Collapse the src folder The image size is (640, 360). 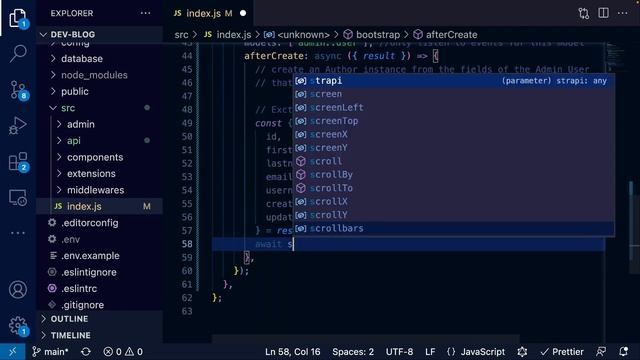tap(100, 108)
